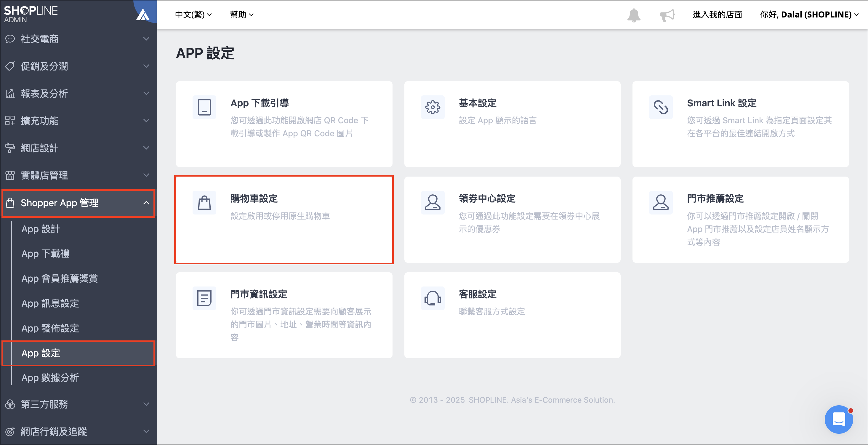Viewport: 868px width, 445px height.
Task: Open the 門市推薦設定 card title
Action: pos(715,199)
